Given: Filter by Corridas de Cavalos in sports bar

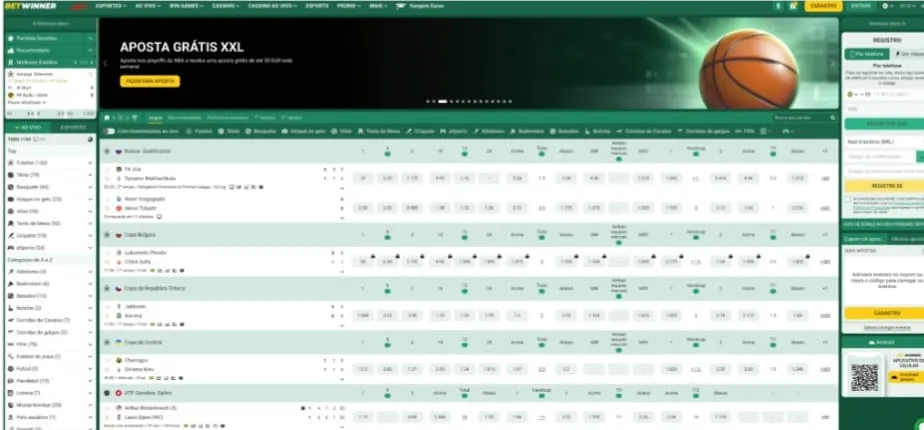Looking at the screenshot, I should 644,131.
